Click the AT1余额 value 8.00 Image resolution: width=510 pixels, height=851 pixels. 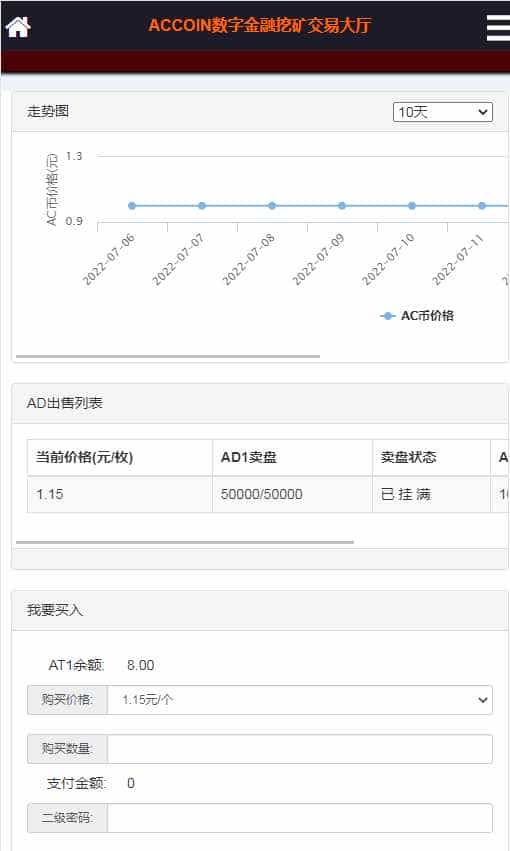141,665
